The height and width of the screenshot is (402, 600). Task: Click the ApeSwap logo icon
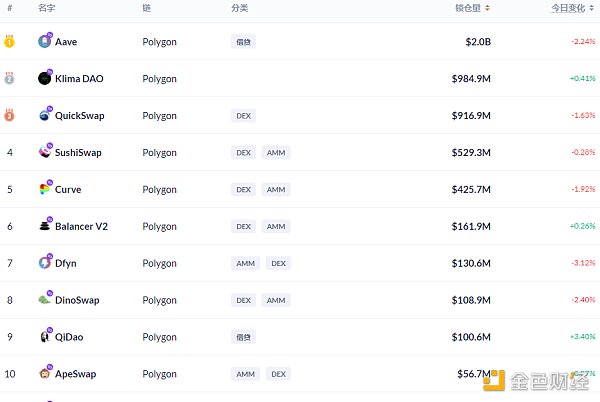click(x=45, y=374)
